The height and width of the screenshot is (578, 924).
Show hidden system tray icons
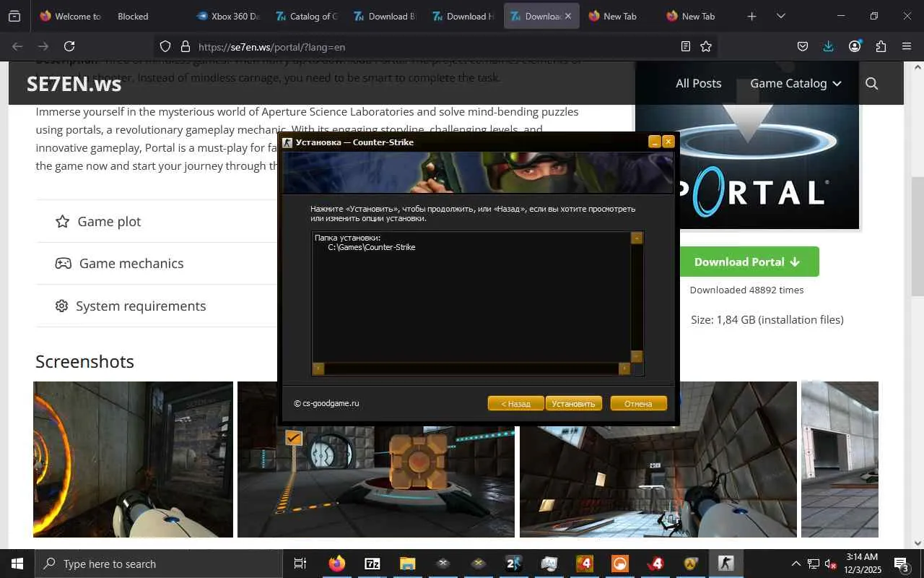[x=796, y=564]
